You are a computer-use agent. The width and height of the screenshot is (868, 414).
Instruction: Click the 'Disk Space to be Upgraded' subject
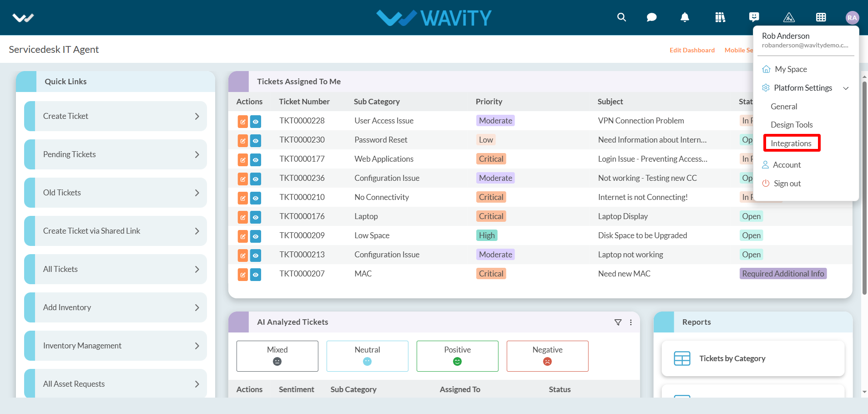642,235
